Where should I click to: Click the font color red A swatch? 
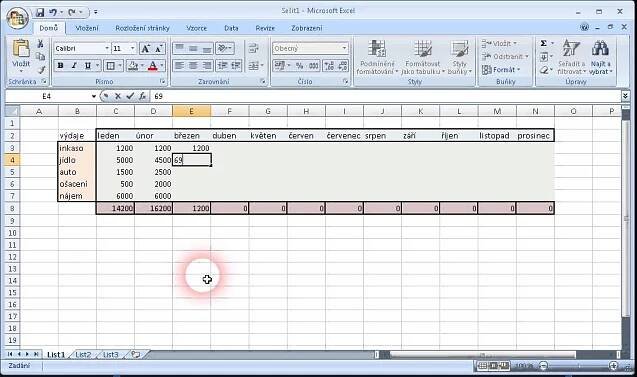pos(153,65)
